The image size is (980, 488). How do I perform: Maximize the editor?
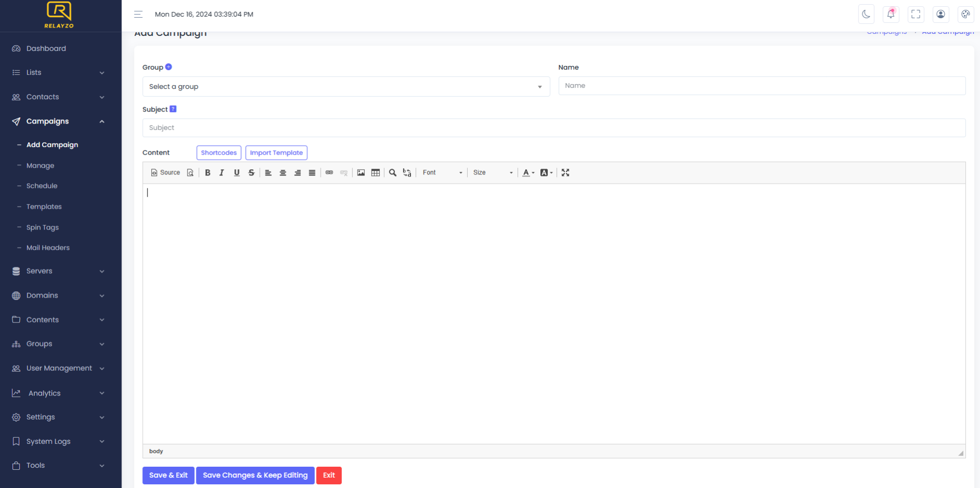[565, 173]
